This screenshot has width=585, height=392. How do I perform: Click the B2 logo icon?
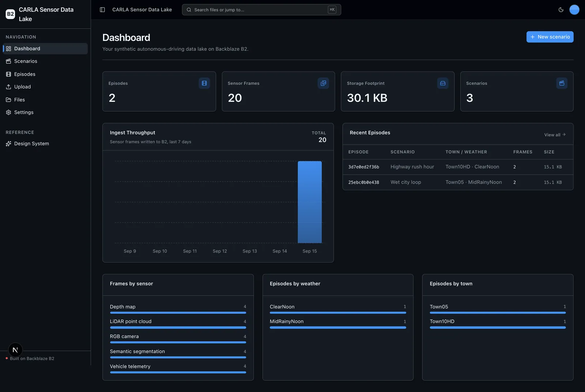10,14
